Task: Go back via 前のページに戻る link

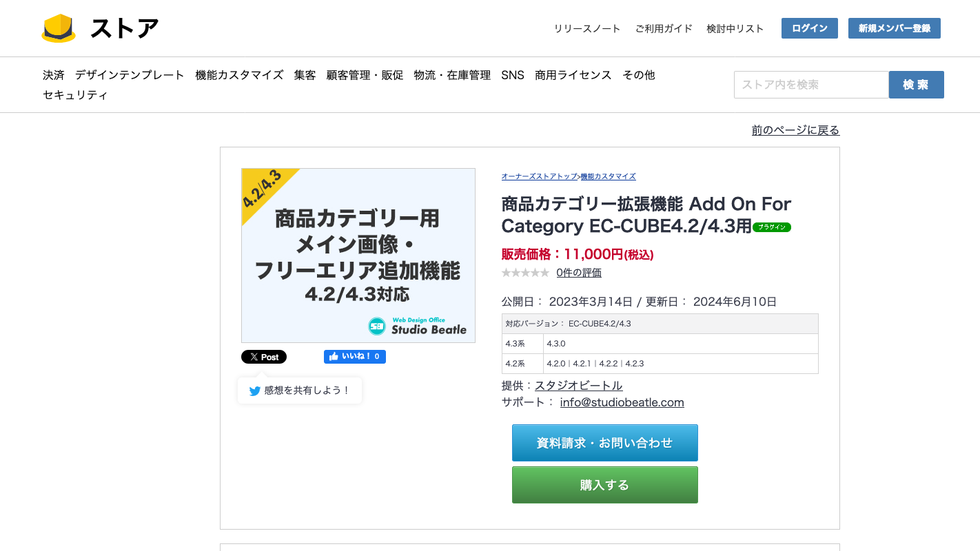Action: pos(795,130)
